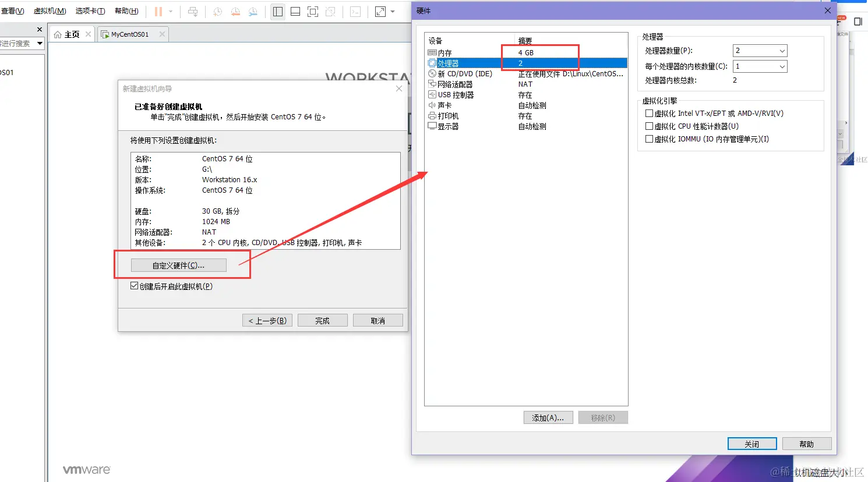
Task: Open the 选项卡(T) menu
Action: [90, 11]
